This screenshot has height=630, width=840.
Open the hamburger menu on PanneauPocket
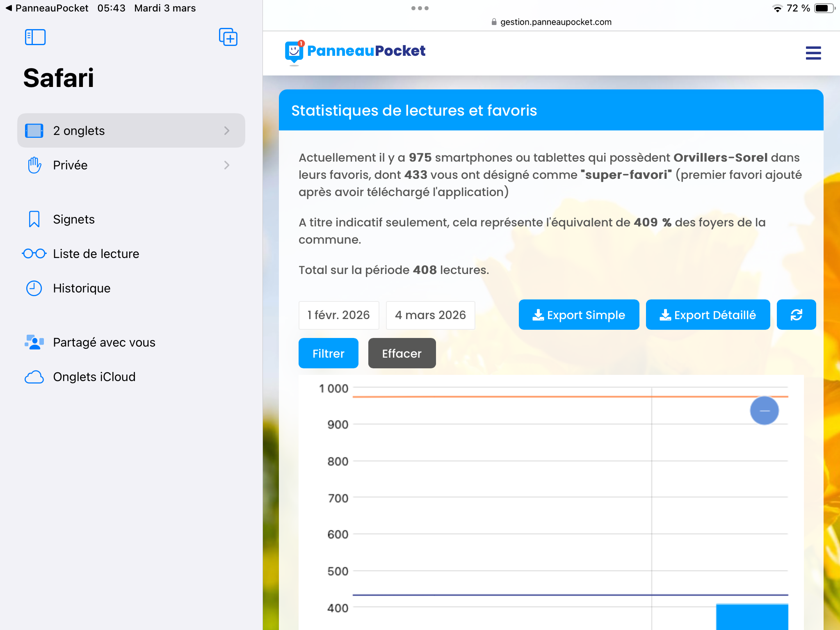point(813,53)
